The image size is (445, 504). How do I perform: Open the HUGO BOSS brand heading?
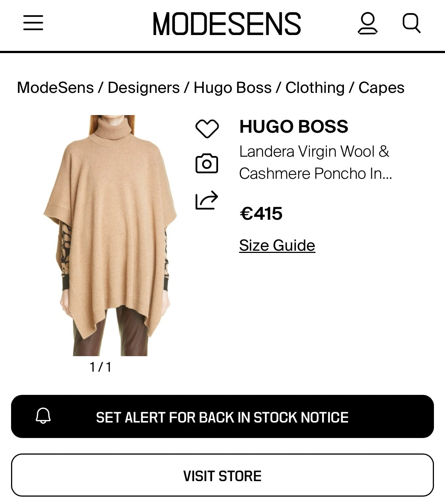coord(294,126)
